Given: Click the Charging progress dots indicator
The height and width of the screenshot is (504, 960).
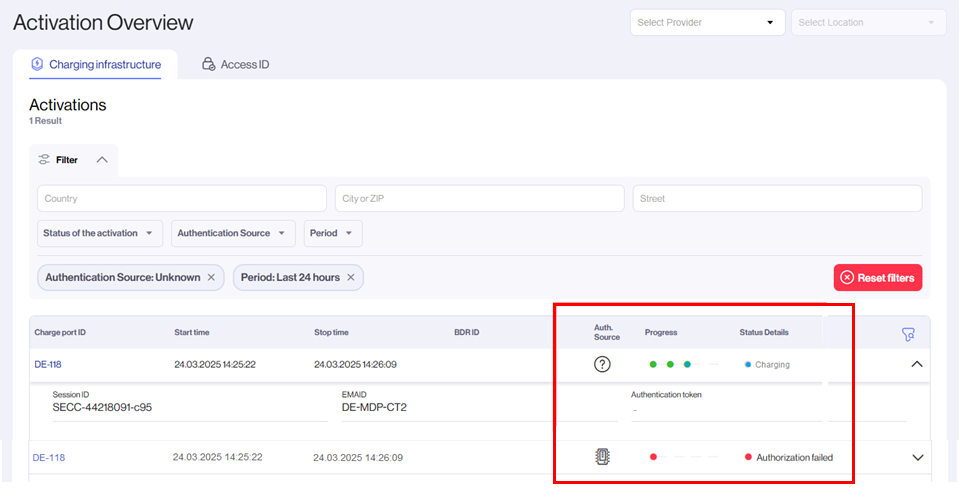Looking at the screenshot, I should pos(683,364).
